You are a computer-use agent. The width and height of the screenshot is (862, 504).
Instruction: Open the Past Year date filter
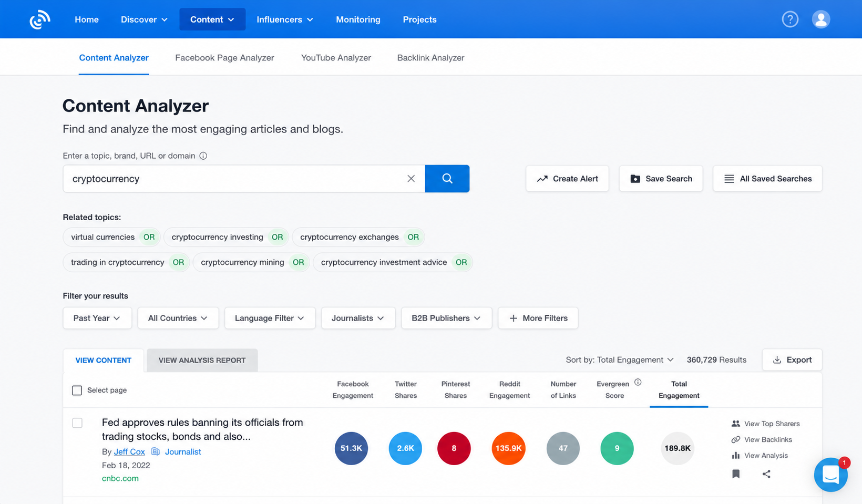click(x=97, y=318)
